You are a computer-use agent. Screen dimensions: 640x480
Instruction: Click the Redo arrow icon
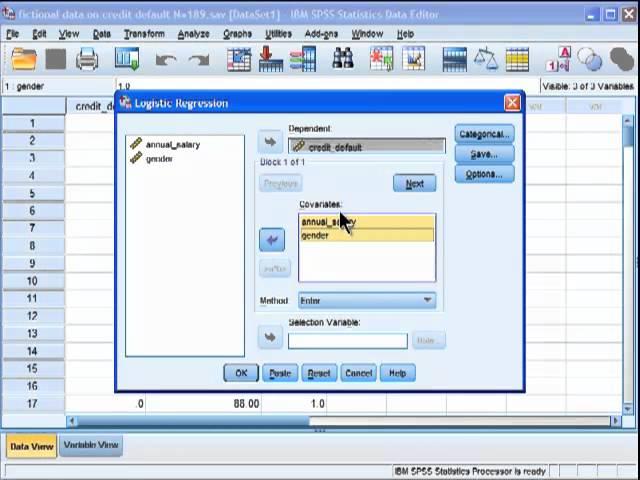[x=199, y=60]
